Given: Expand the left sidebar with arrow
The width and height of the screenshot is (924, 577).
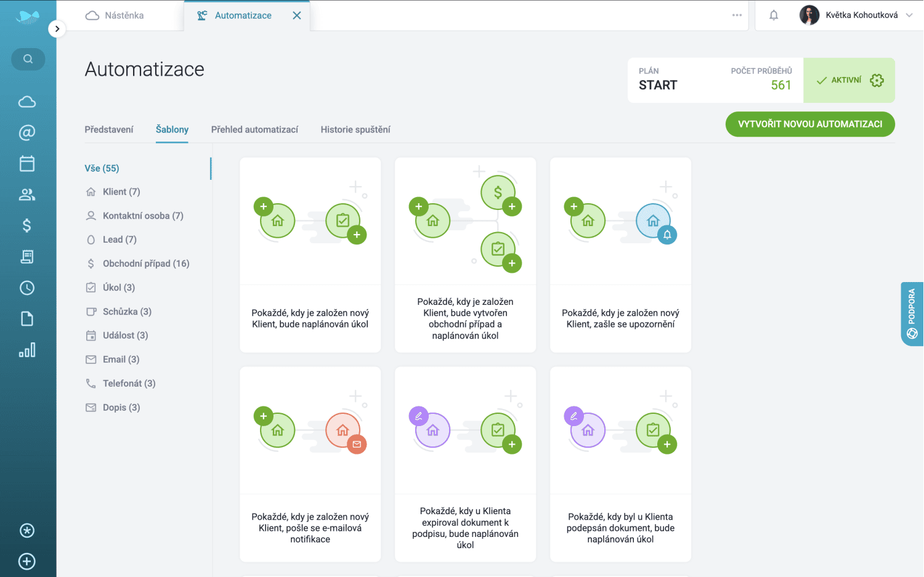Looking at the screenshot, I should [x=57, y=28].
